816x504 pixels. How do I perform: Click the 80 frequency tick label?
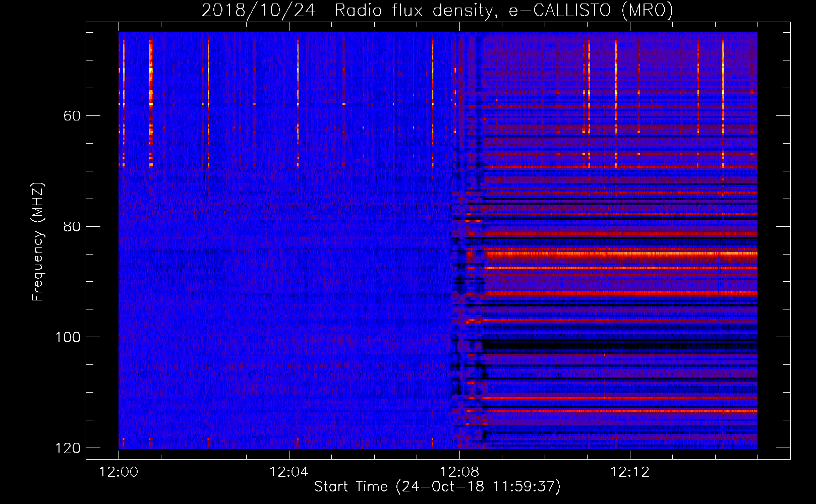[x=72, y=226]
